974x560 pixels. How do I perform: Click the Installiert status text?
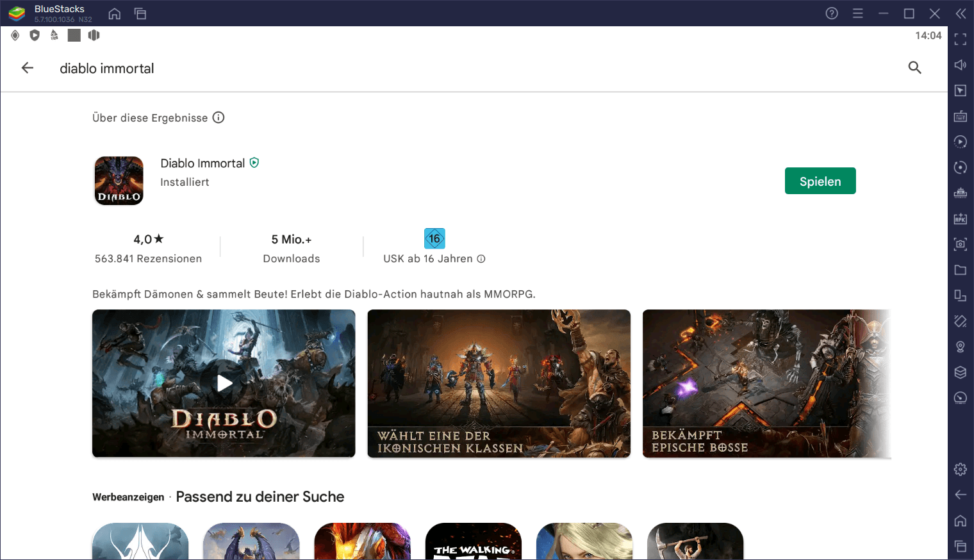pyautogui.click(x=185, y=182)
